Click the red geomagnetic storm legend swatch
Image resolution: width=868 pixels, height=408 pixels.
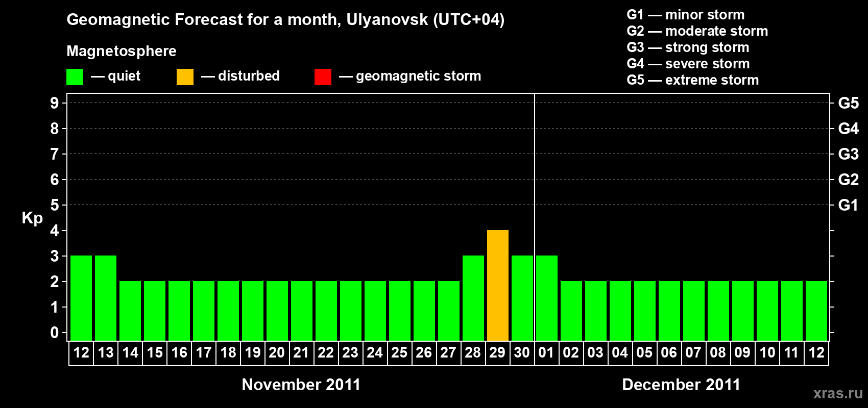(x=323, y=77)
